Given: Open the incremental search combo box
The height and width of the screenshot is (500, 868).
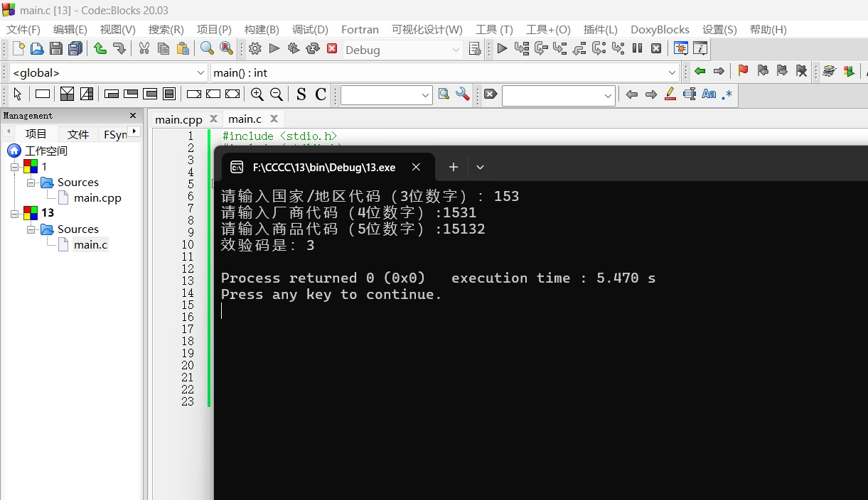Looking at the screenshot, I should click(x=558, y=95).
